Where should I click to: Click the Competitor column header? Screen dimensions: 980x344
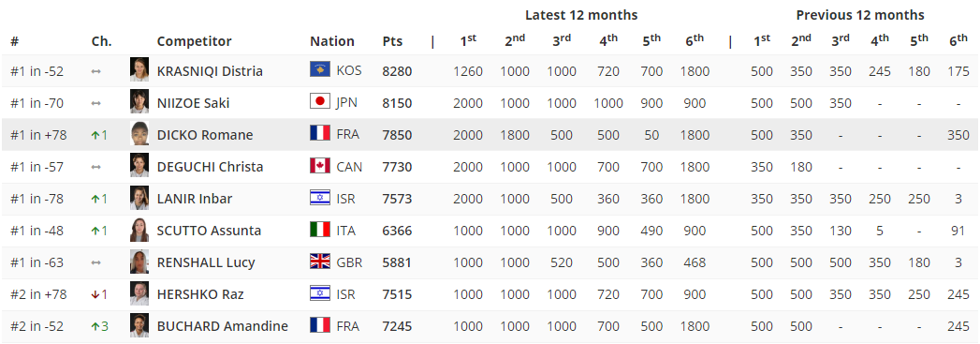tap(194, 41)
